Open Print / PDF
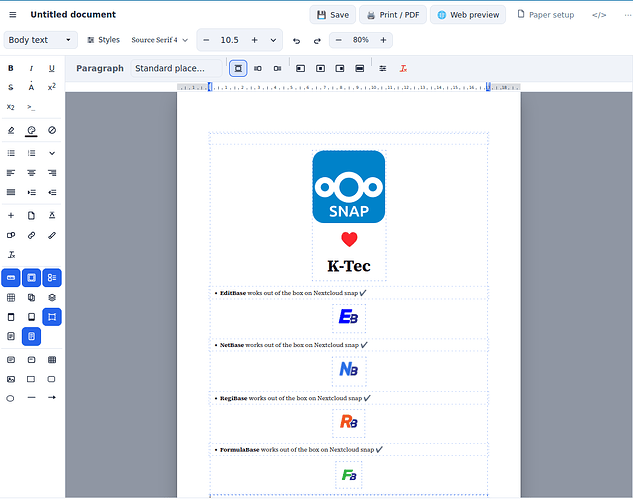This screenshot has height=500, width=633. point(393,15)
